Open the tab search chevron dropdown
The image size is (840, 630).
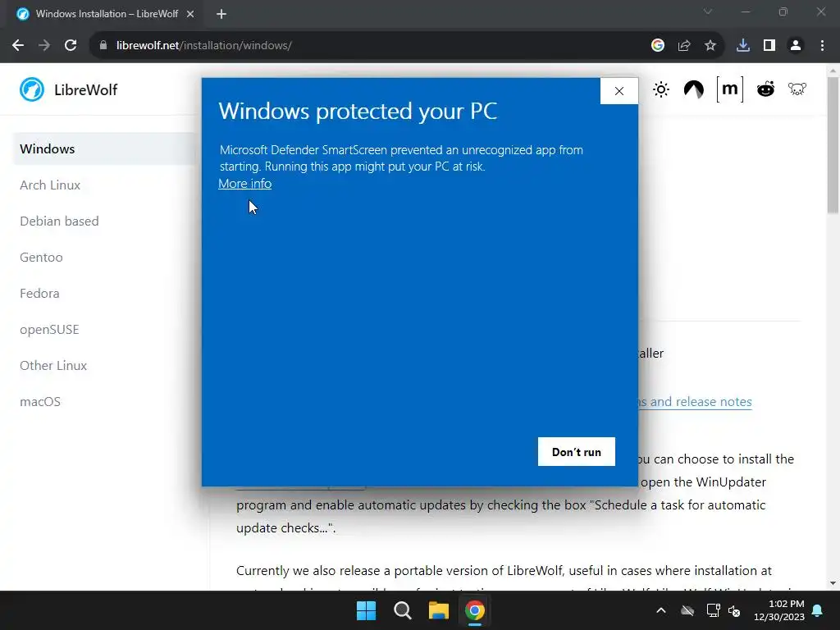(x=708, y=11)
